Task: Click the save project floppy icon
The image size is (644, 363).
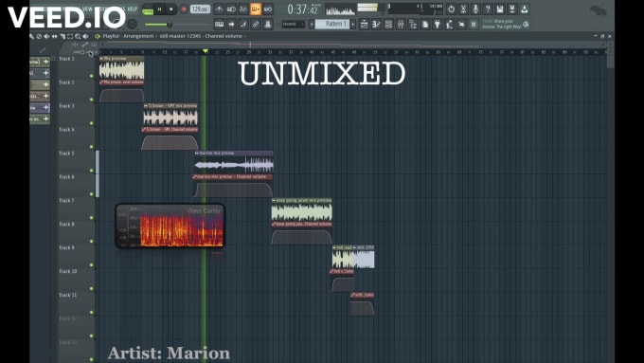Action: coord(500,9)
